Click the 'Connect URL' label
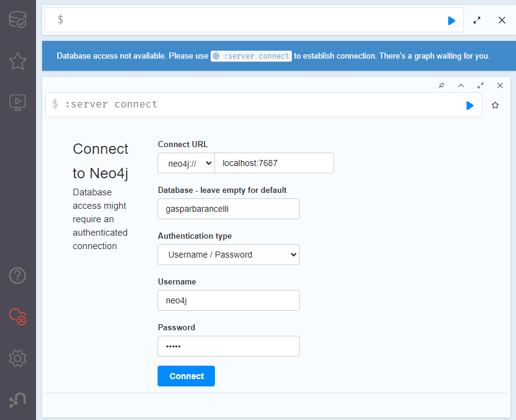This screenshot has width=516, height=420. point(183,145)
